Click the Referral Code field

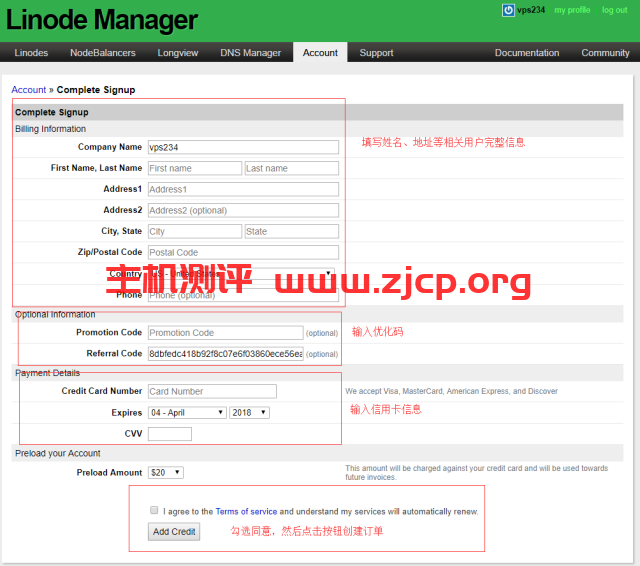pos(226,354)
